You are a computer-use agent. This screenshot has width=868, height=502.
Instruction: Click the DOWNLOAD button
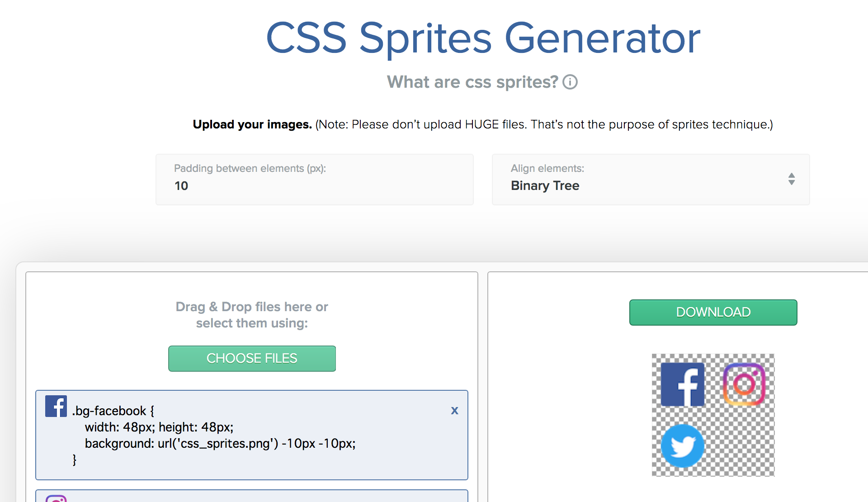point(713,312)
